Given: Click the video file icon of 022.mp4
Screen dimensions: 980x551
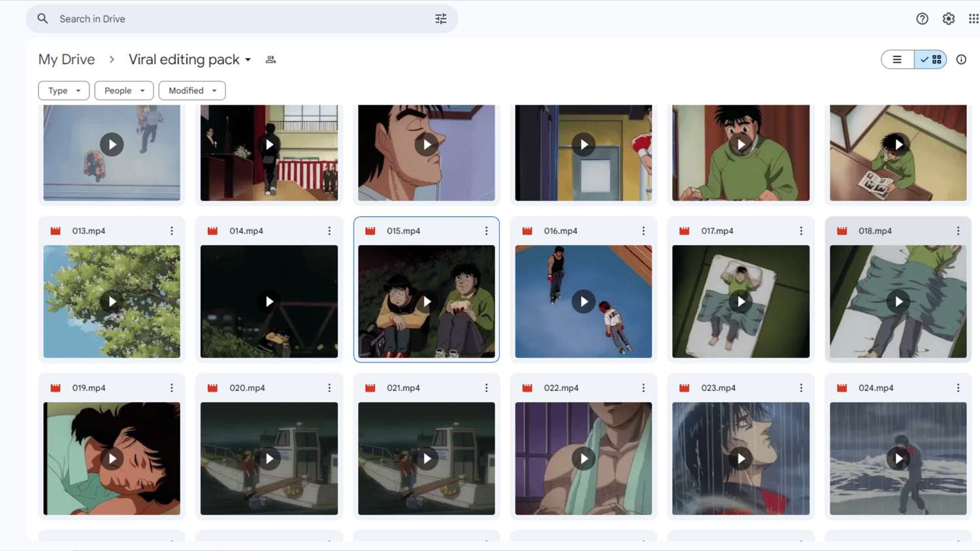Looking at the screenshot, I should 527,388.
